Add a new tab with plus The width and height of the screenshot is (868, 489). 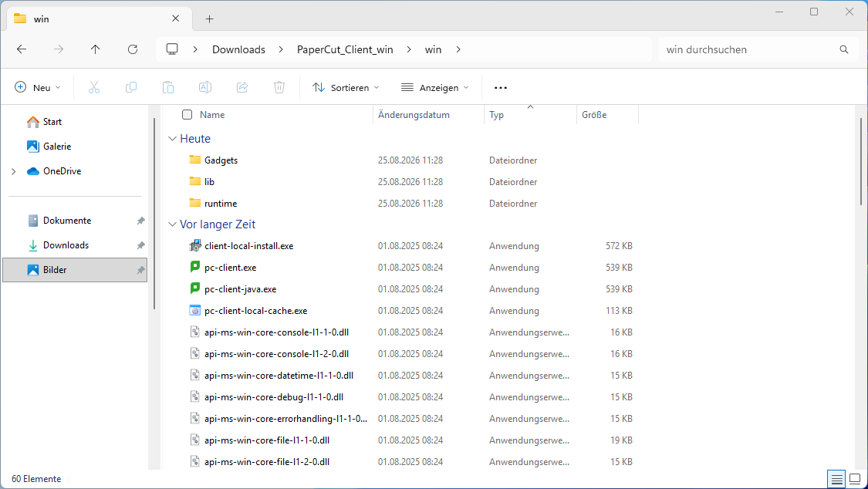click(x=209, y=19)
